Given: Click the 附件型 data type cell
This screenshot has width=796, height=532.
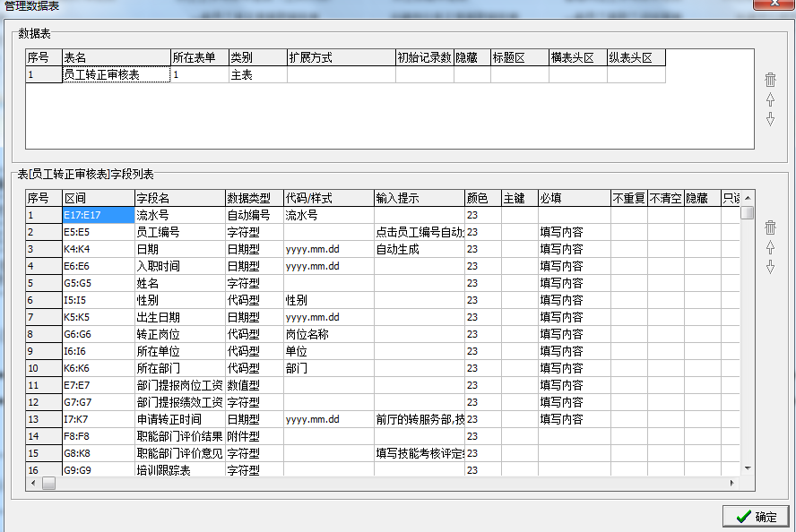Looking at the screenshot, I should pyautogui.click(x=255, y=436).
